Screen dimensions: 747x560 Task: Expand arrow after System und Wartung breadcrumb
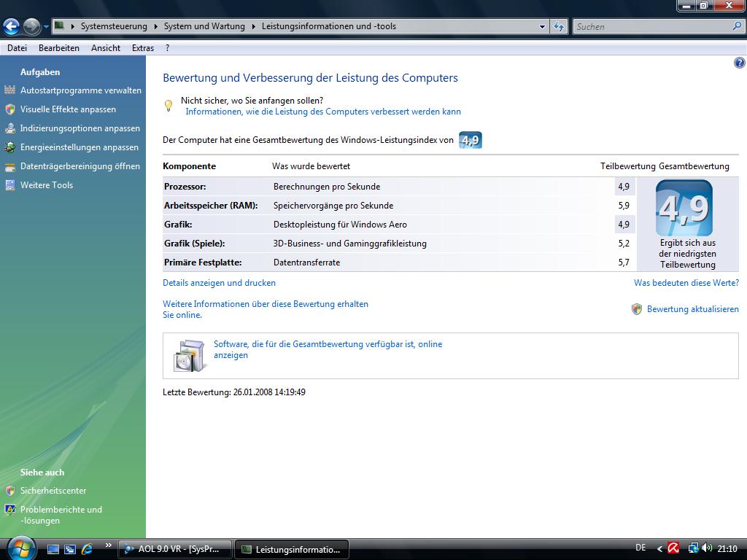coord(253,27)
